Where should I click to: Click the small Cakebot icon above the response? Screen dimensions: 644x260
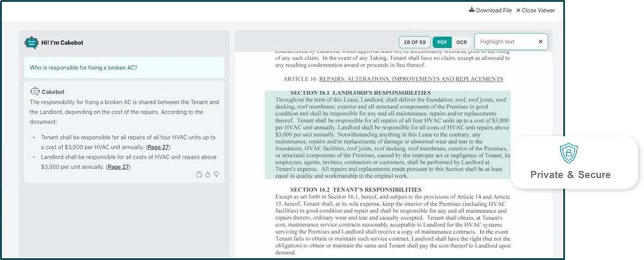[35, 91]
